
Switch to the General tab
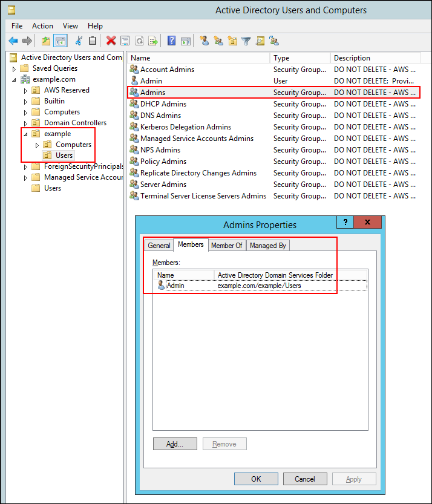click(x=159, y=246)
